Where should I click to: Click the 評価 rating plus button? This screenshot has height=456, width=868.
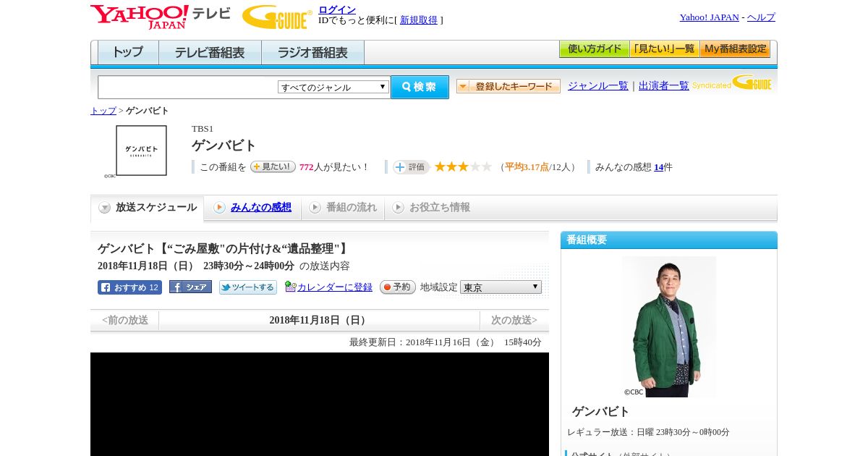[x=411, y=167]
